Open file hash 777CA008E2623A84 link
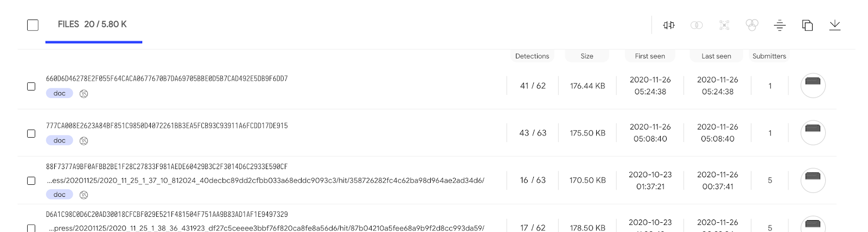 pos(167,126)
